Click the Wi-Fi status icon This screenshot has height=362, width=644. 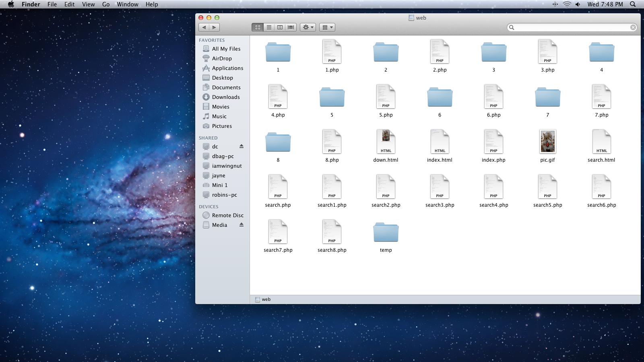point(567,4)
